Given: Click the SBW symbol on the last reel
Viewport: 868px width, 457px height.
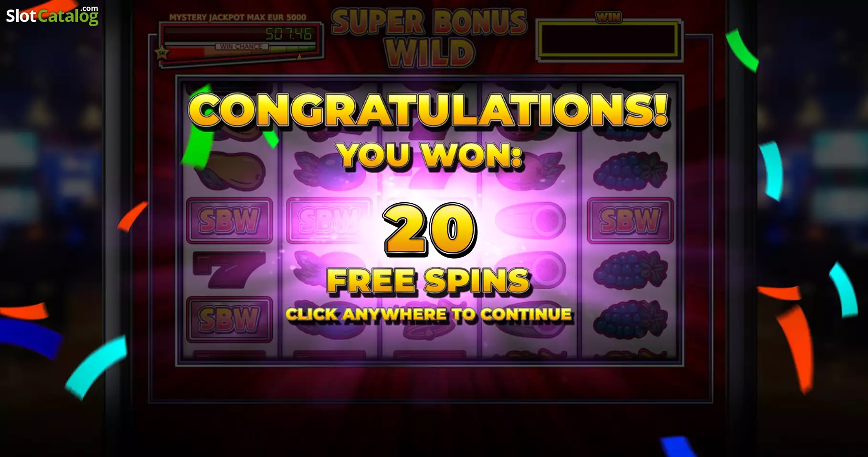Looking at the screenshot, I should [x=630, y=221].
